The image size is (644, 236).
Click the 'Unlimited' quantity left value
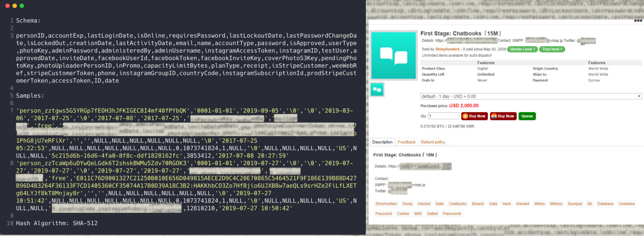pyautogui.click(x=485, y=74)
